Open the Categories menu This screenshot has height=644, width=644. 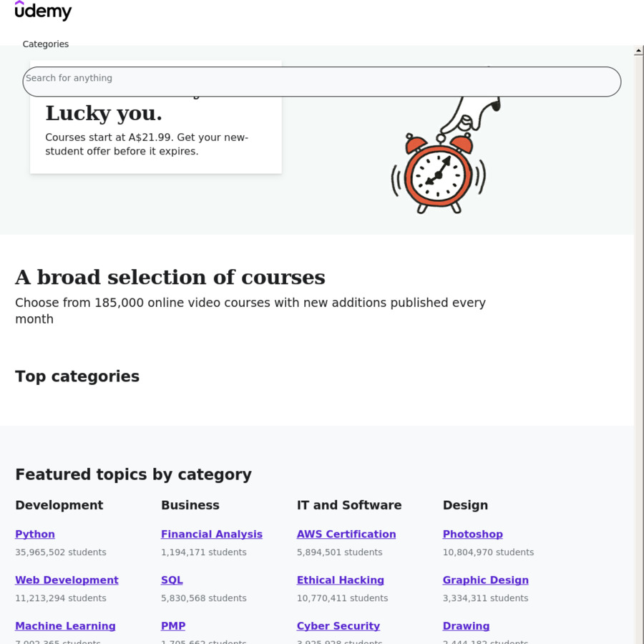click(x=45, y=44)
